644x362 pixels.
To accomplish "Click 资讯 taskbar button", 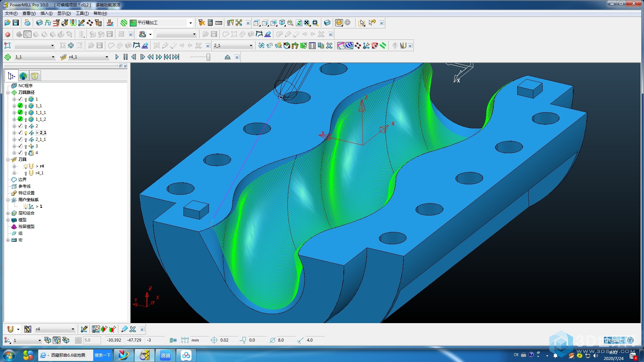I will pos(165,355).
